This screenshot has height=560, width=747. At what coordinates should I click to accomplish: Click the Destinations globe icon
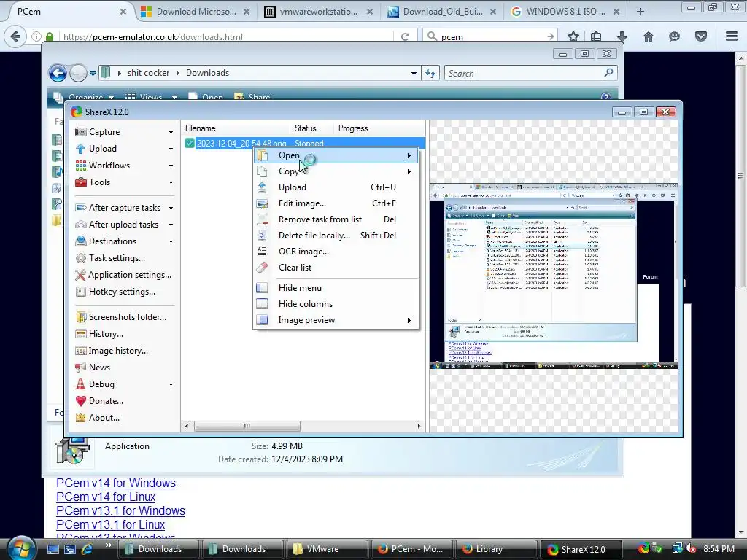click(x=80, y=241)
